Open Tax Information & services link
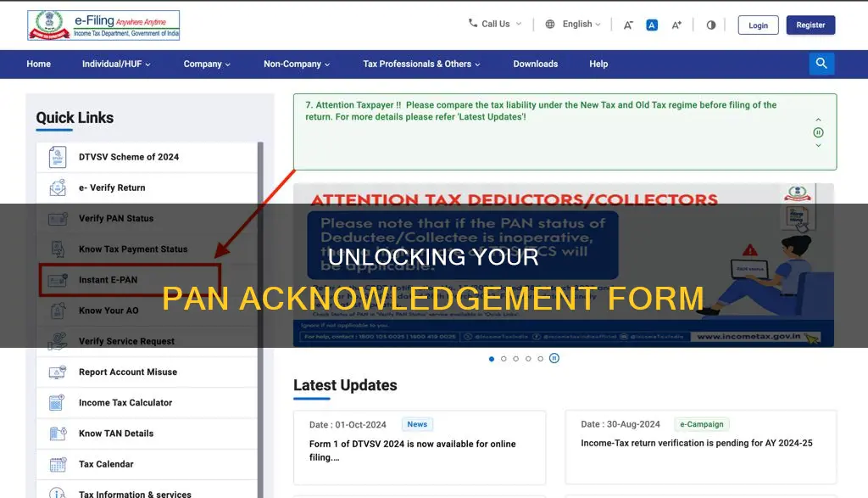Image resolution: width=868 pixels, height=498 pixels. (135, 494)
